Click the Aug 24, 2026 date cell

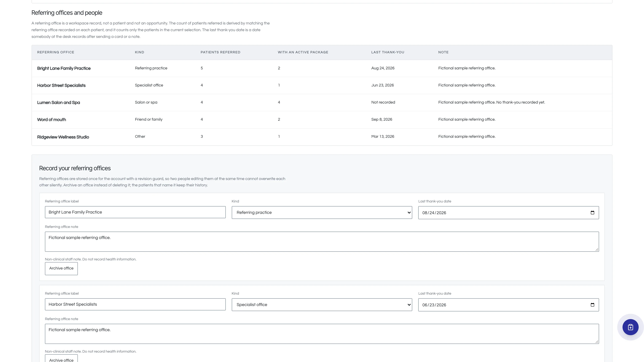click(x=383, y=68)
